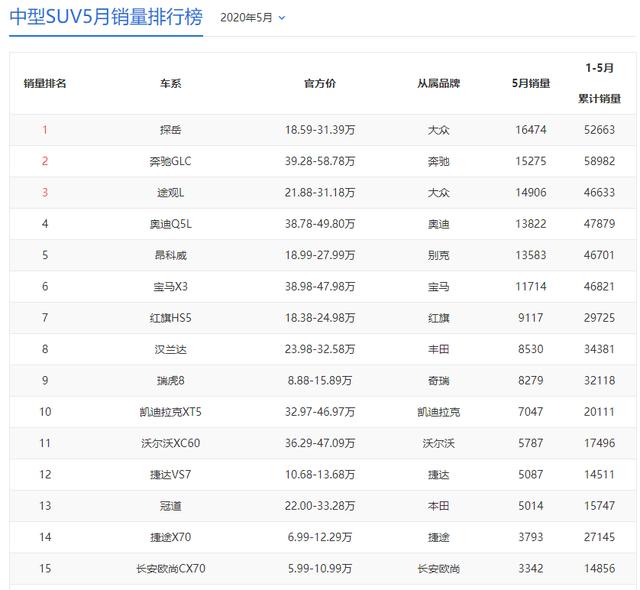Screen dimensions: 640x590
Task: Click price 39.28-58.78万 for 奔驰GLC
Action: coord(320,162)
